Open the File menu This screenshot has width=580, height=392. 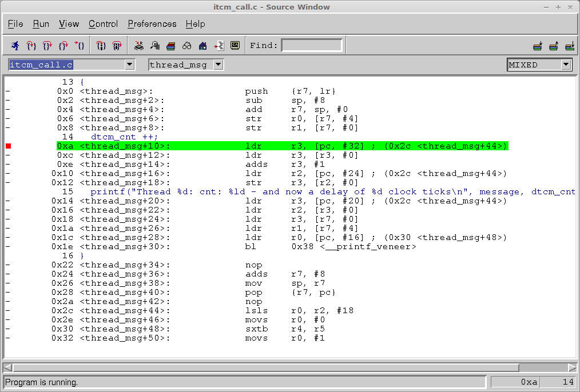tap(15, 24)
